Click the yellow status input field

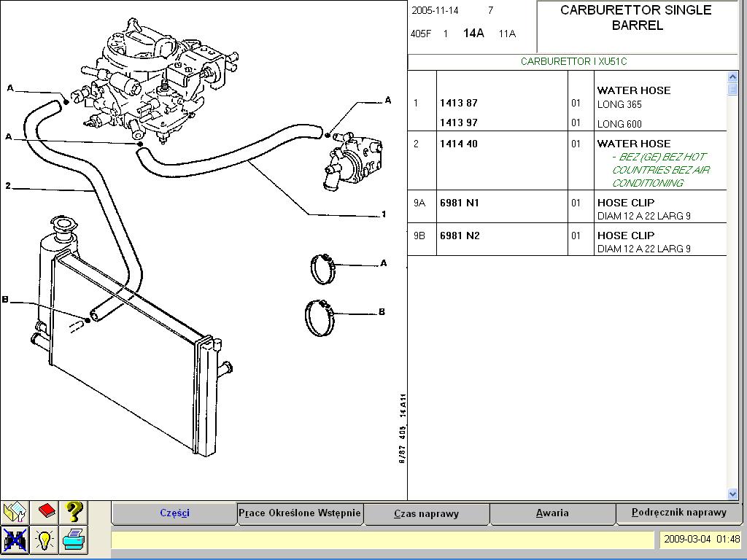pyautogui.click(x=382, y=540)
